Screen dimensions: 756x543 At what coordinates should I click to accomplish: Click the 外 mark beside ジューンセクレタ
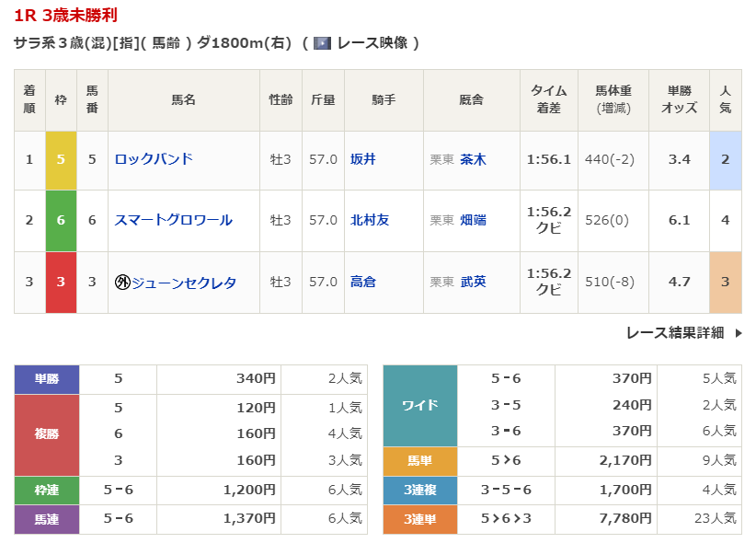[x=121, y=283]
